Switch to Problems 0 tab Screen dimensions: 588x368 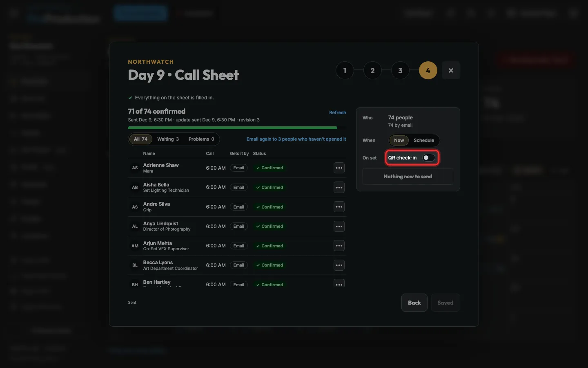coord(201,139)
